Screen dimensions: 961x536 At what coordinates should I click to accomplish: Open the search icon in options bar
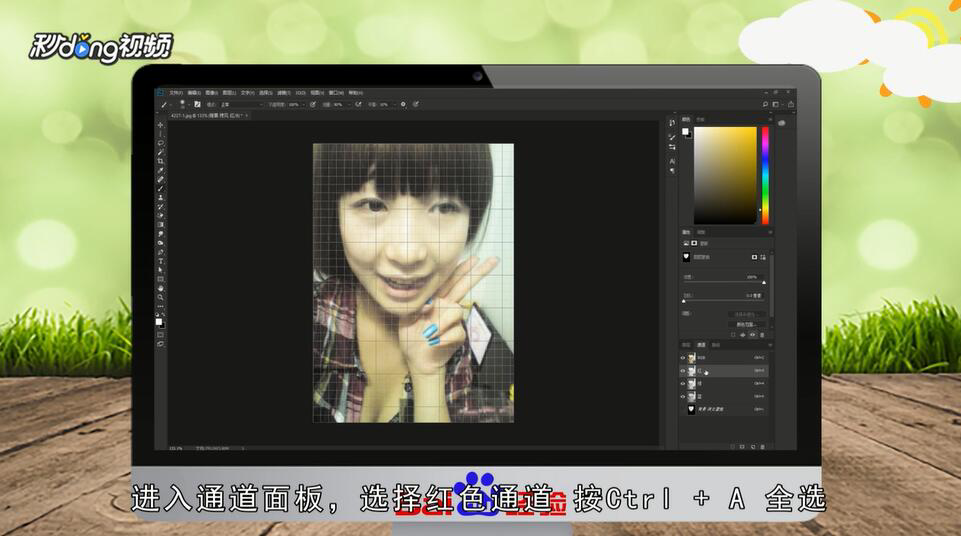pyautogui.click(x=765, y=104)
